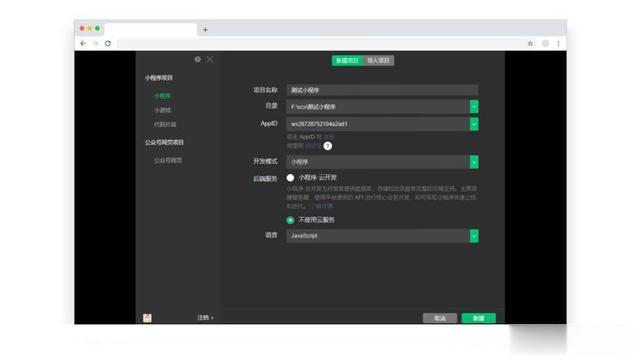Switch to 新建项目 tab
640x360 pixels.
click(x=347, y=60)
